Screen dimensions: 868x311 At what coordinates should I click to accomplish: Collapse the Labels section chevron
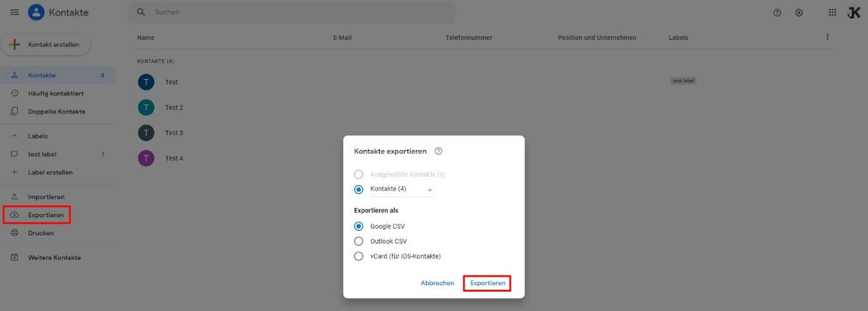[x=14, y=136]
